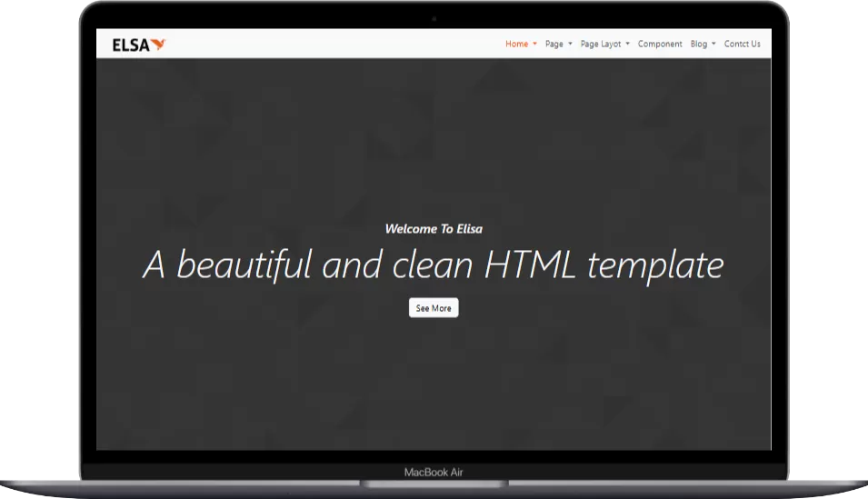The image size is (868, 499).
Task: Open the Page menu item
Action: pyautogui.click(x=554, y=44)
